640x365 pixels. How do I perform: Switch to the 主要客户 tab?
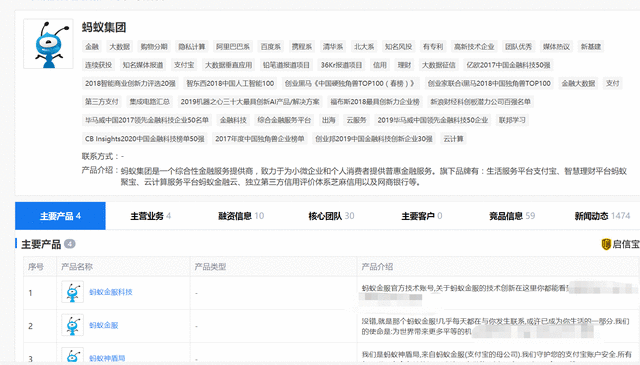(x=422, y=216)
